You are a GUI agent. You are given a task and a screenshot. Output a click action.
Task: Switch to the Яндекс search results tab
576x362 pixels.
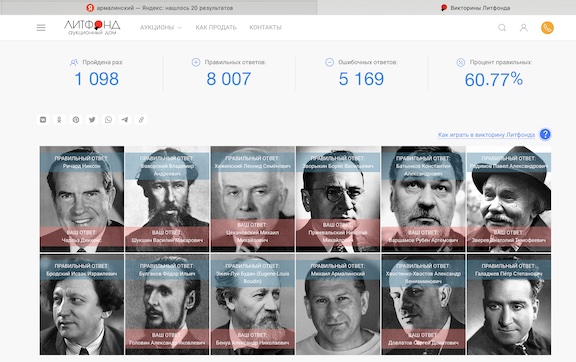pyautogui.click(x=159, y=8)
